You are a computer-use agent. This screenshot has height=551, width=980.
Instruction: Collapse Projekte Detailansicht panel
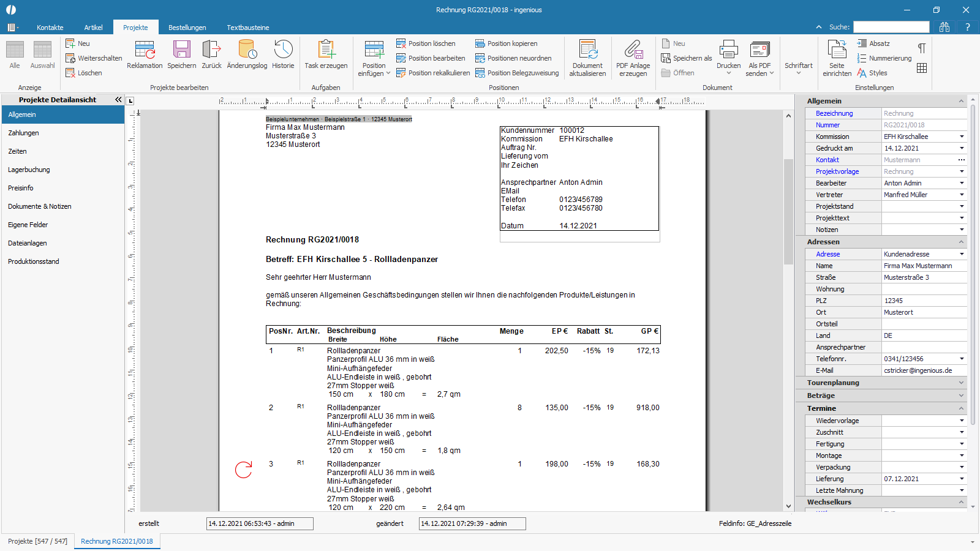point(118,99)
